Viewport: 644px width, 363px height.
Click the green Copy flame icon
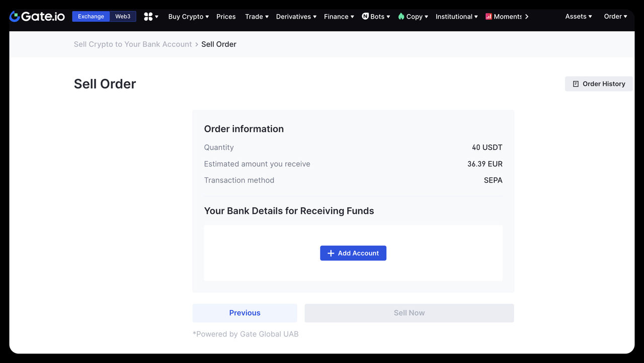[401, 17]
